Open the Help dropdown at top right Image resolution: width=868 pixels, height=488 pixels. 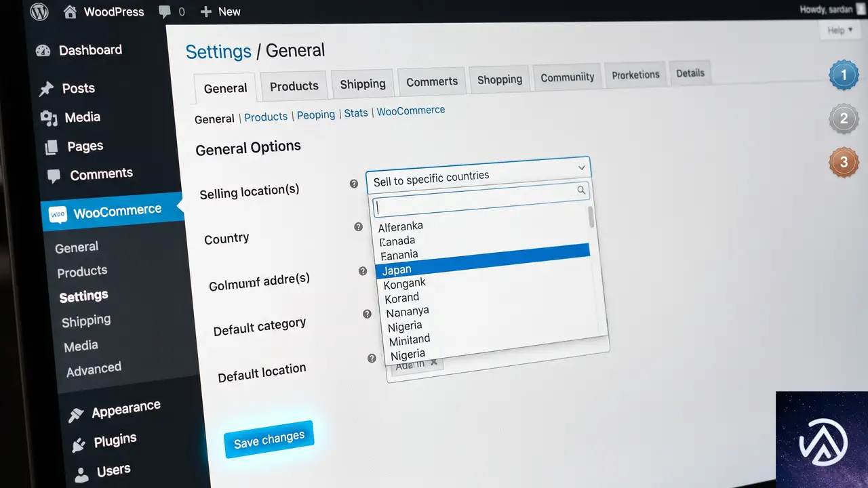840,30
